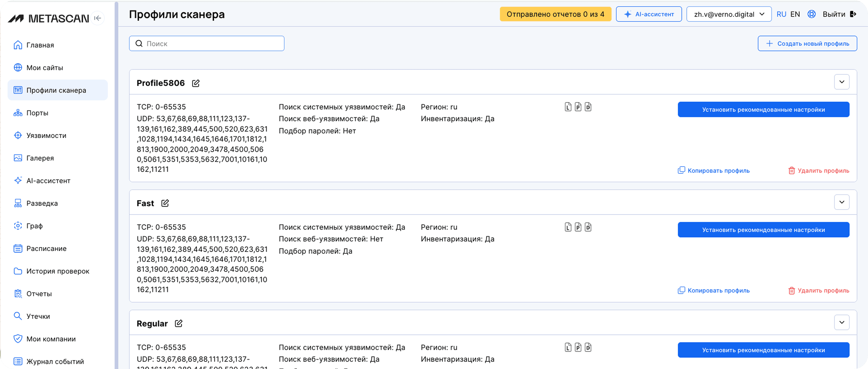Open the zh.v@verno.digital account dropdown
Screen dimensions: 868x369
[729, 14]
